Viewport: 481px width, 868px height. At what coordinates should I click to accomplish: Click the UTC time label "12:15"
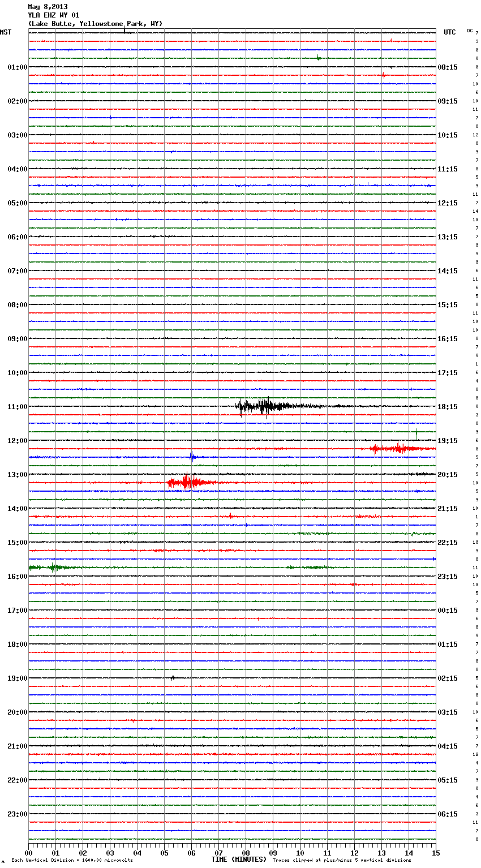click(448, 203)
